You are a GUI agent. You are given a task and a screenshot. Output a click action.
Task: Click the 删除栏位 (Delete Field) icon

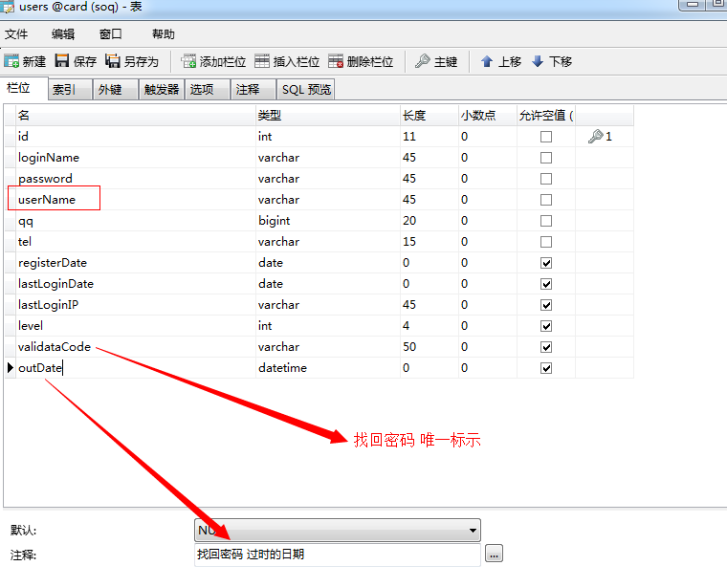coord(336,61)
